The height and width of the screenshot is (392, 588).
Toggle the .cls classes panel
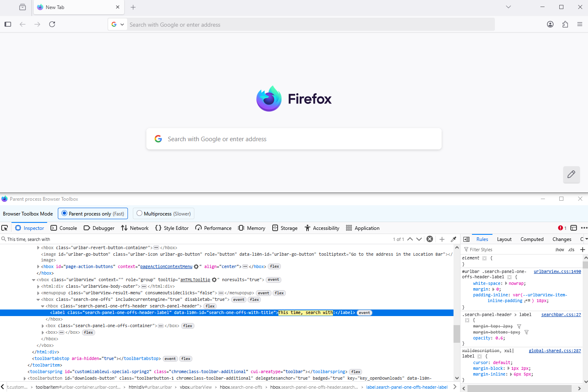coord(571,250)
